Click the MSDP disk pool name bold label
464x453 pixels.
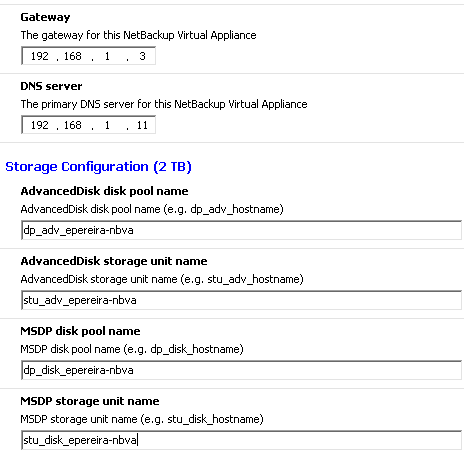pos(80,331)
